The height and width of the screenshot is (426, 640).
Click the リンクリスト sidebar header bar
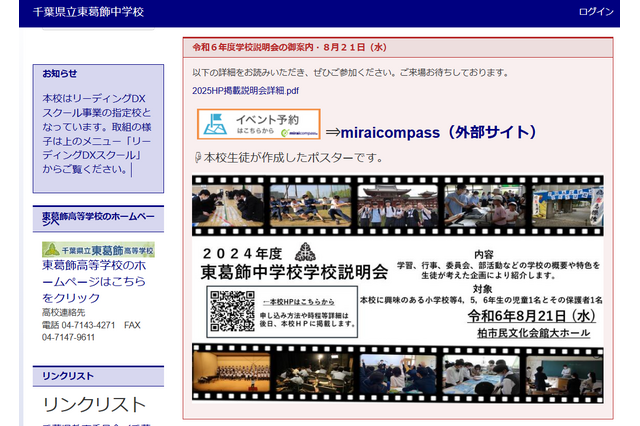click(98, 376)
